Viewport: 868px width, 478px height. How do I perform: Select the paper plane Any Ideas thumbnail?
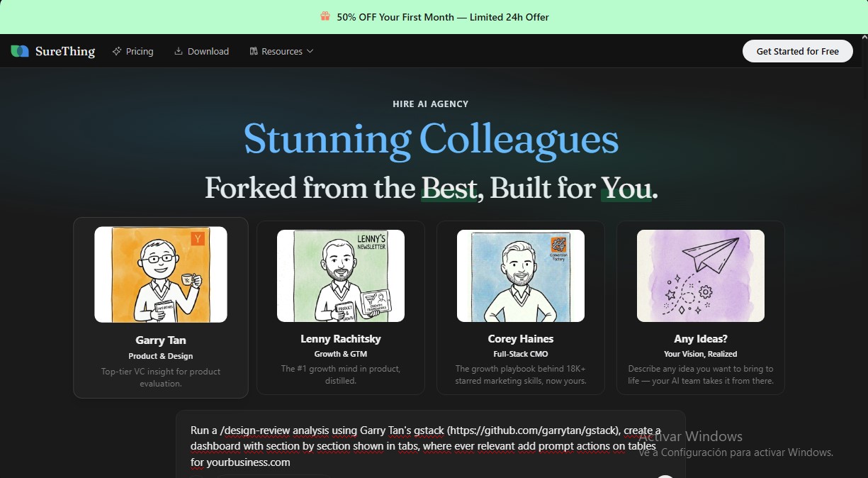coord(701,275)
